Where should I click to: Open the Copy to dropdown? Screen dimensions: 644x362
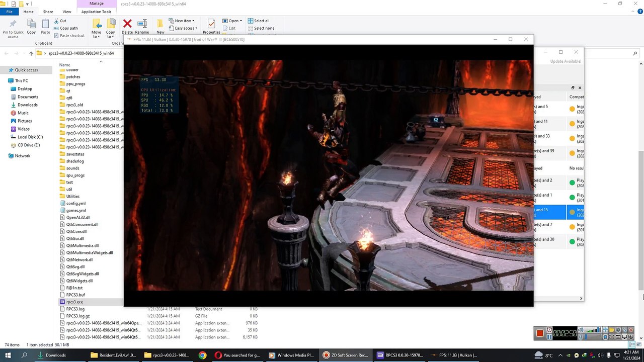pos(110,28)
